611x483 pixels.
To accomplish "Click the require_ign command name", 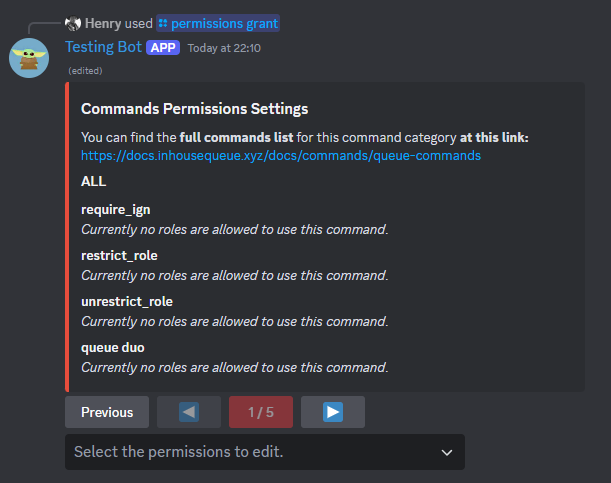I will [x=116, y=210].
